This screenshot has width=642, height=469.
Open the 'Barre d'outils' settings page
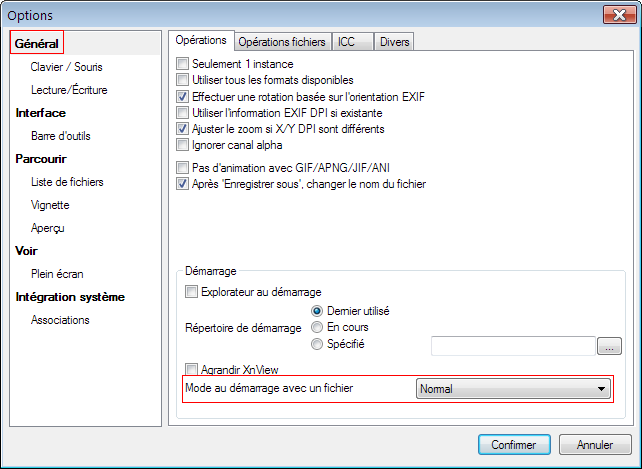click(63, 136)
